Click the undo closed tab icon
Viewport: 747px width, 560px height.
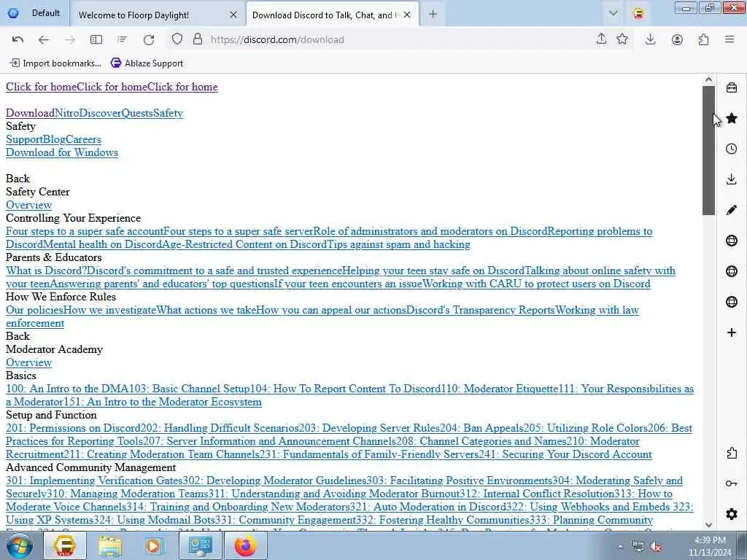[x=18, y=39]
